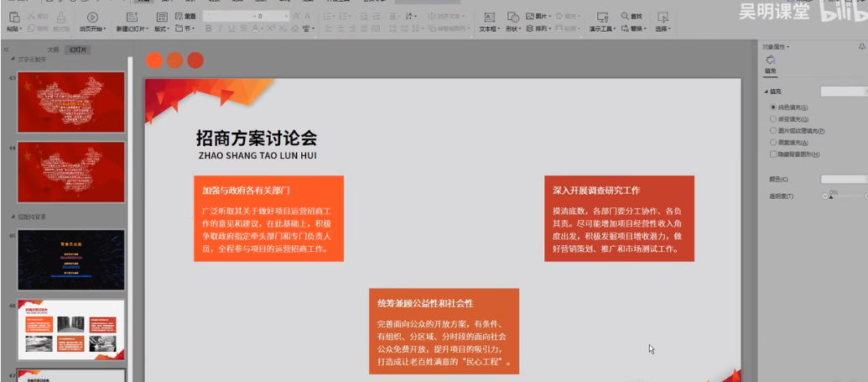This screenshot has width=868, height=382.
Task: Click the transparency slider track
Action: (846, 196)
